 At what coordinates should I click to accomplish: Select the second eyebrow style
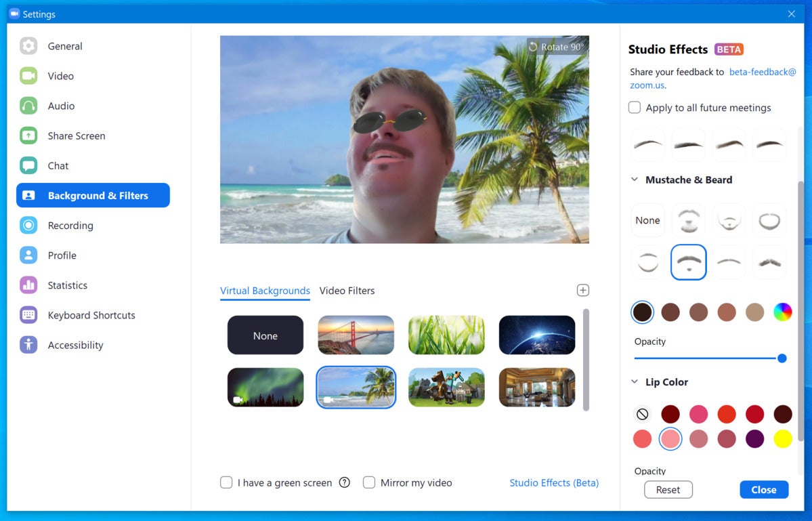[x=688, y=144]
